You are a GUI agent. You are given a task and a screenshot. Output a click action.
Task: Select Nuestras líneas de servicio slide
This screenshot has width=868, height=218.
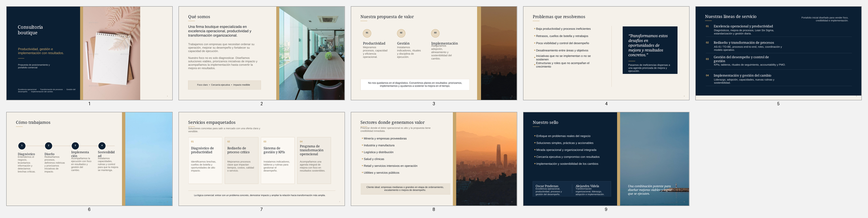pyautogui.click(x=779, y=53)
